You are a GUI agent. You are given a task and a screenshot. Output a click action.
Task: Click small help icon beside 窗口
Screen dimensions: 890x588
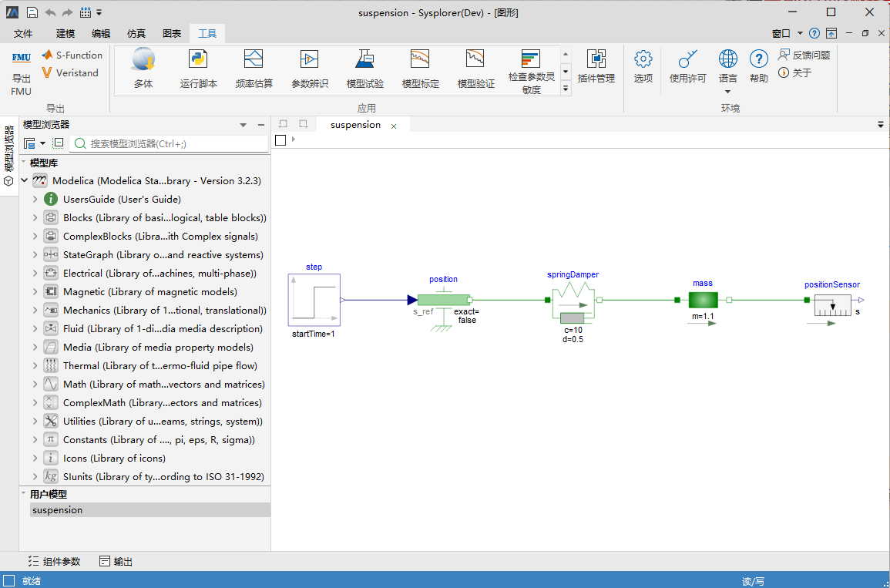click(814, 33)
